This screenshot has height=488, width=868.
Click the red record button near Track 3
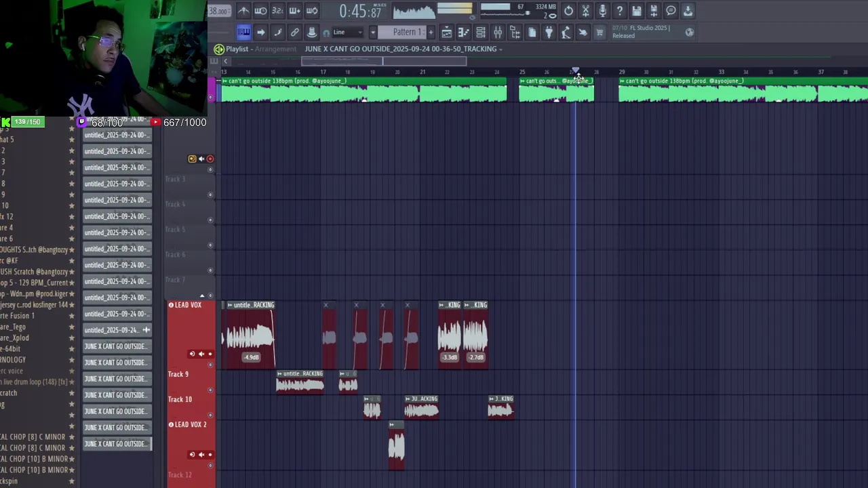pos(210,159)
